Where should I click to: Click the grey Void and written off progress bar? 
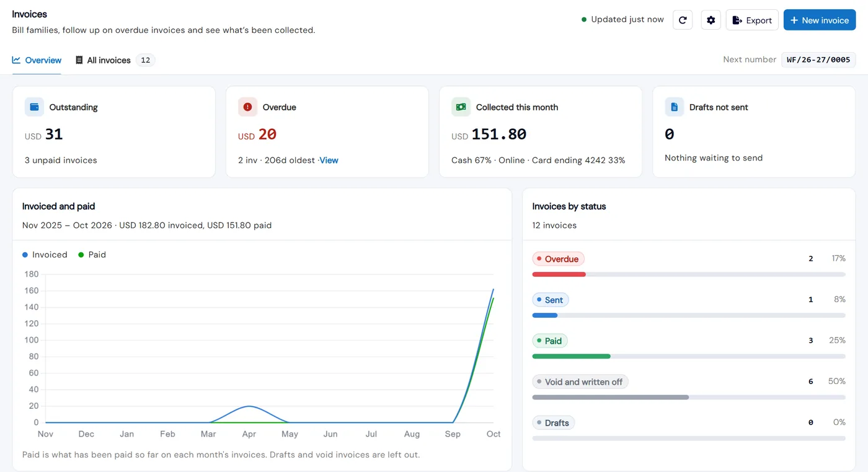click(611, 397)
